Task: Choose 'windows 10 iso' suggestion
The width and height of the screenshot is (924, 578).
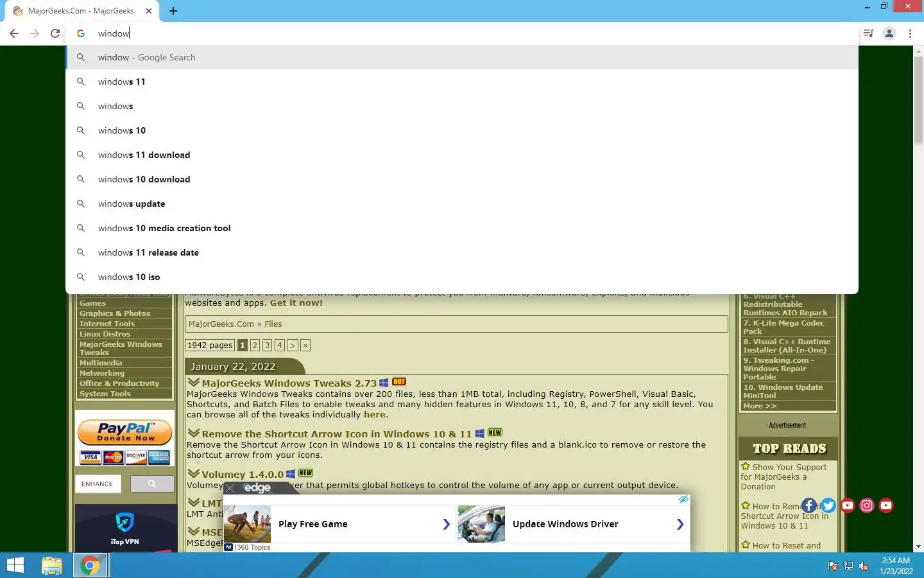Action: [462, 277]
